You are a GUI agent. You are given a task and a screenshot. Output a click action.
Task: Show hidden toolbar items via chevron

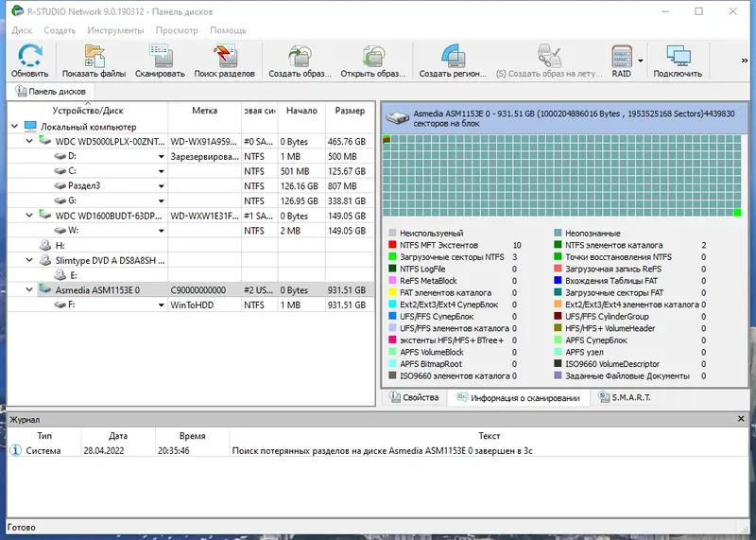[x=745, y=61]
